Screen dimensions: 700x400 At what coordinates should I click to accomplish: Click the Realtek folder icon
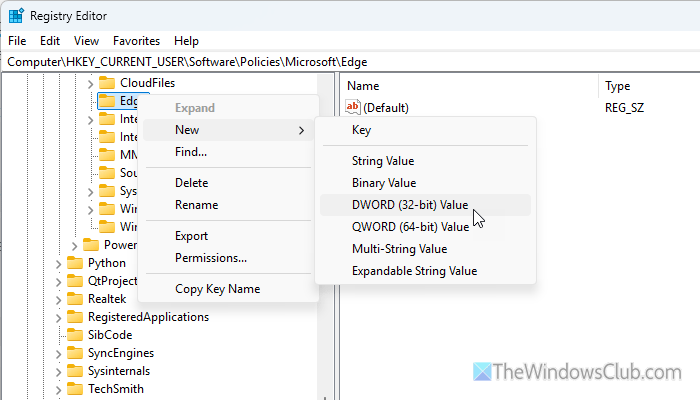pyautogui.click(x=76, y=299)
